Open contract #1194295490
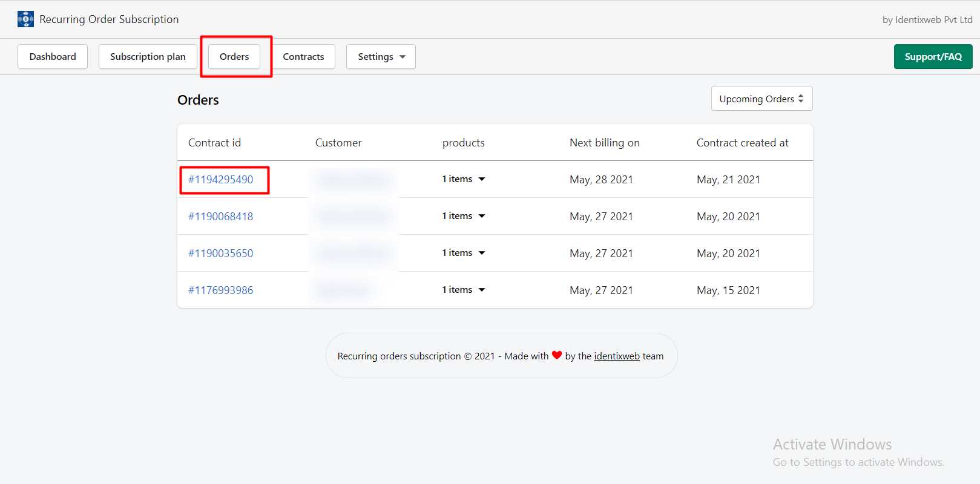Screen dimensions: 980x484 221,180
